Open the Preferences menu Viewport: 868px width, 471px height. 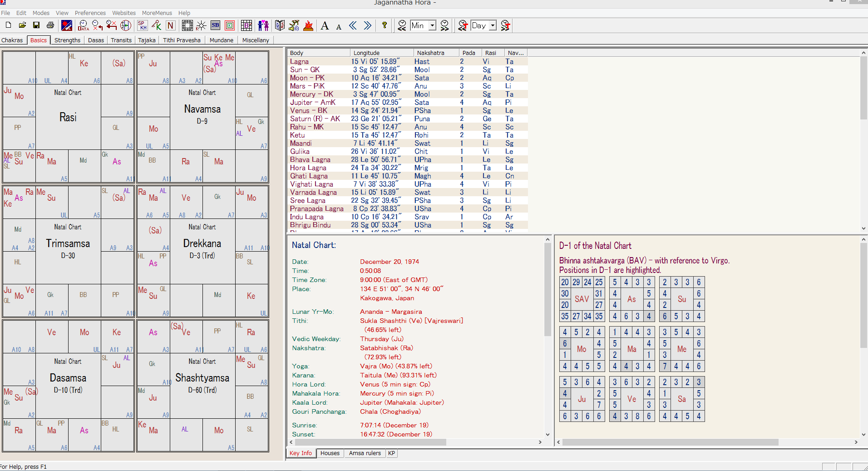click(x=90, y=13)
